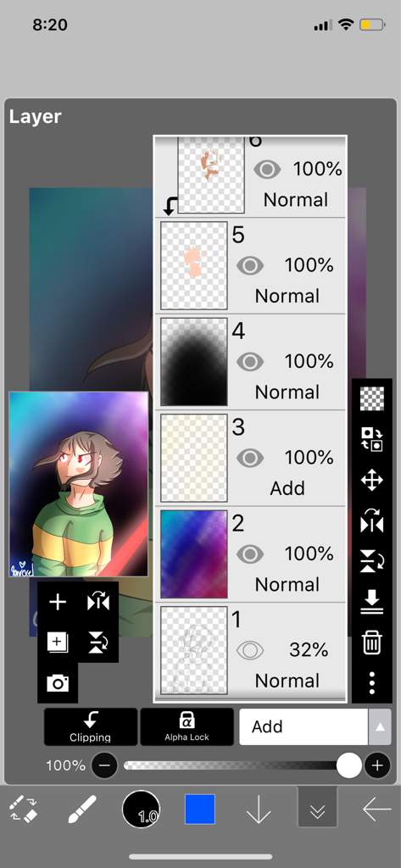Image resolution: width=401 pixels, height=868 pixels.
Task: Select layer 5 row in list
Action: (250, 265)
